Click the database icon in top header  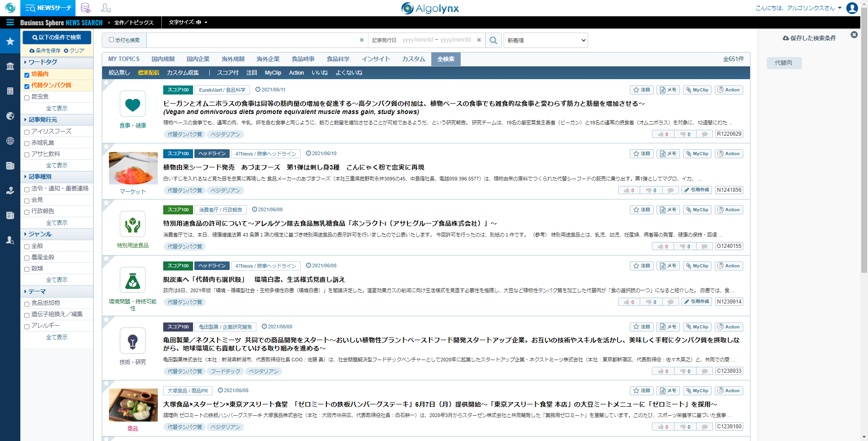(85, 8)
